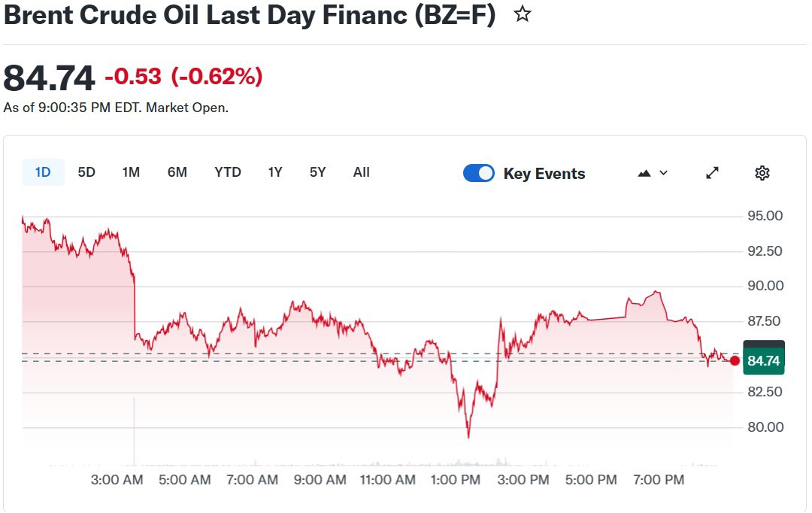Open chart settings gear

coord(762,173)
